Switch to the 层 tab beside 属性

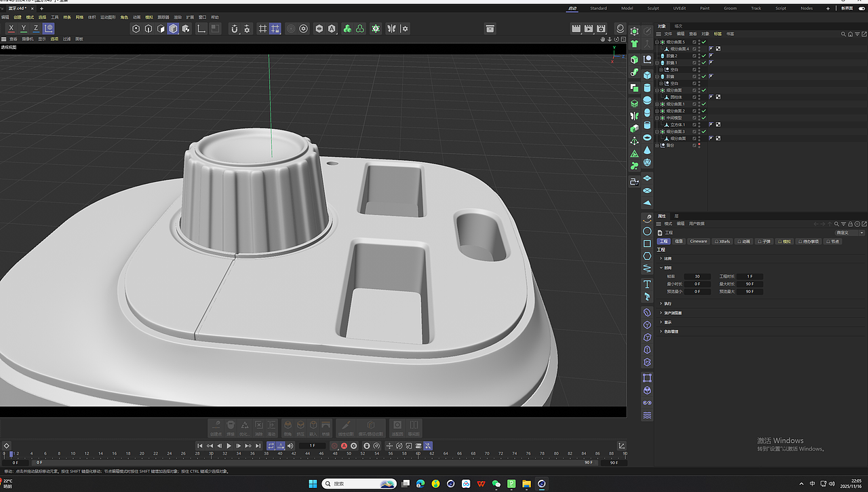(x=676, y=216)
